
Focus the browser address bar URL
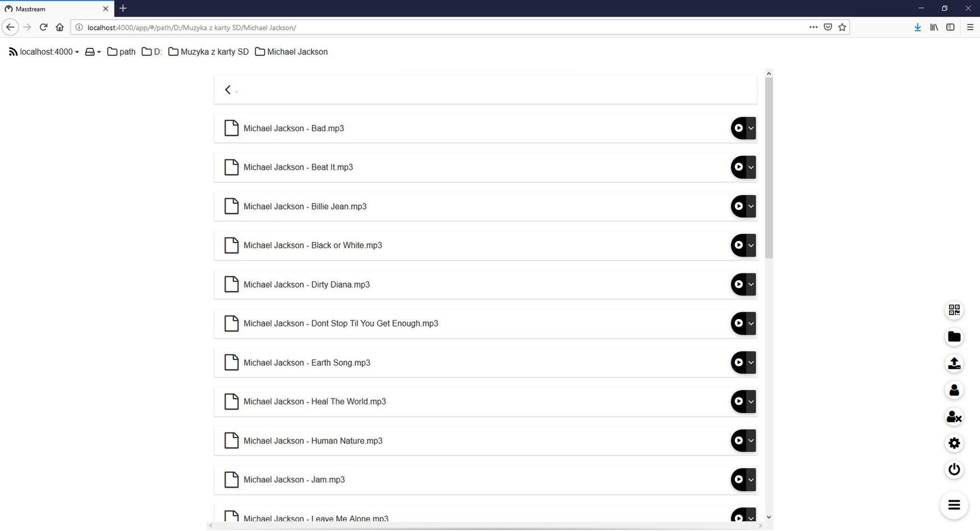click(444, 27)
